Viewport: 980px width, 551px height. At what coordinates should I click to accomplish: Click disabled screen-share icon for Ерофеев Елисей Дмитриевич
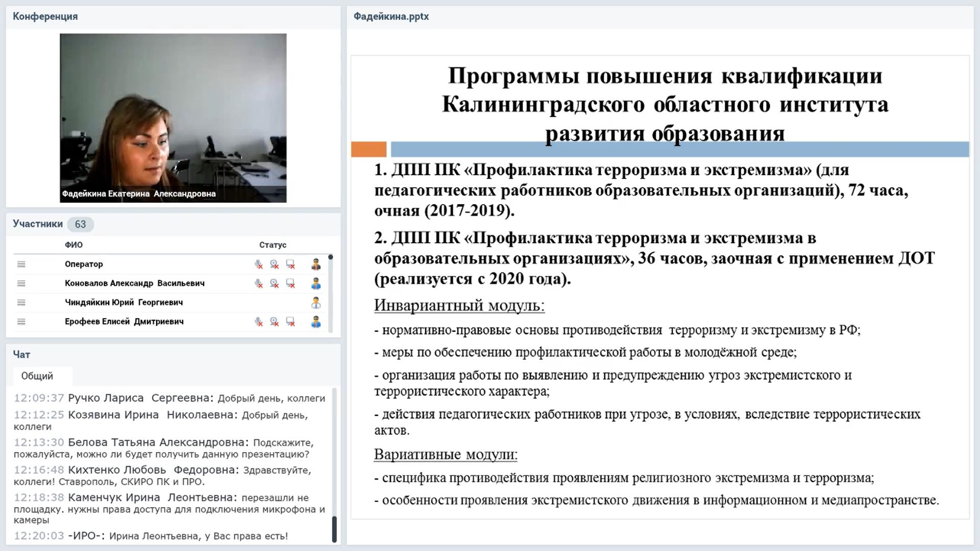coord(290,321)
